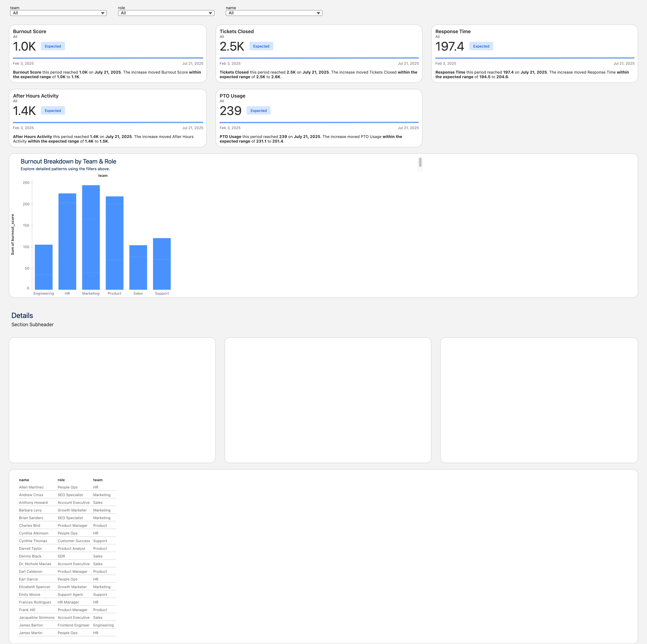The width and height of the screenshot is (647, 644).
Task: Open the role filter dropdown
Action: tap(166, 13)
